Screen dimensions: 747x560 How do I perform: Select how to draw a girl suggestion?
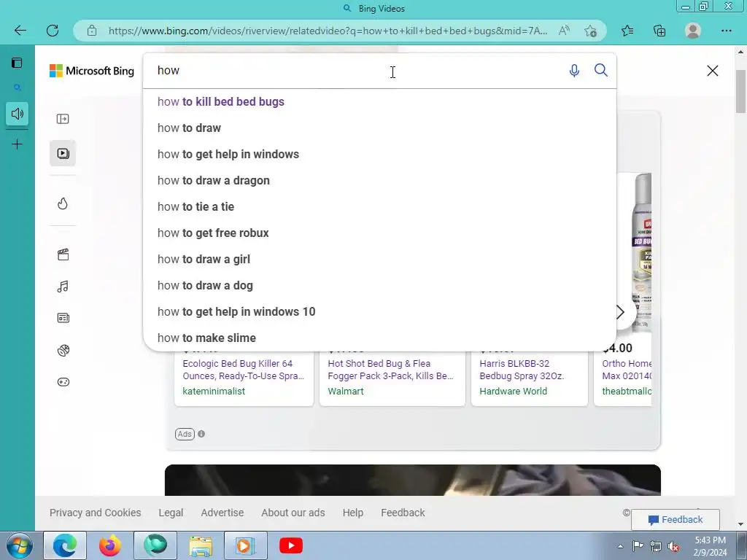tap(379, 259)
